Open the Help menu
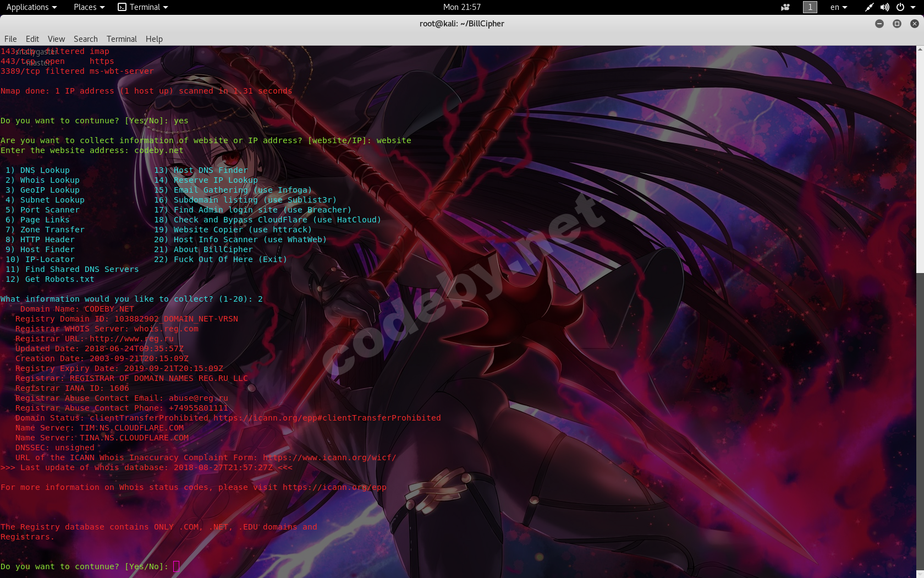 coord(154,39)
